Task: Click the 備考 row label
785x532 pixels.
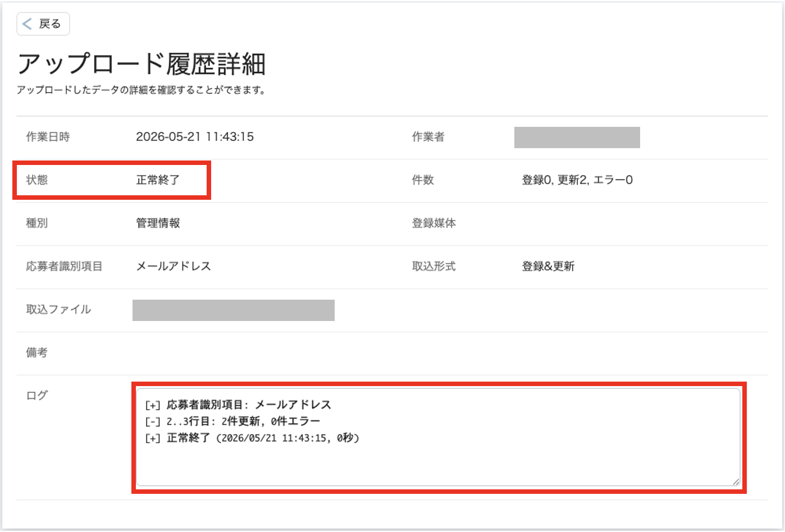Action: tap(37, 353)
